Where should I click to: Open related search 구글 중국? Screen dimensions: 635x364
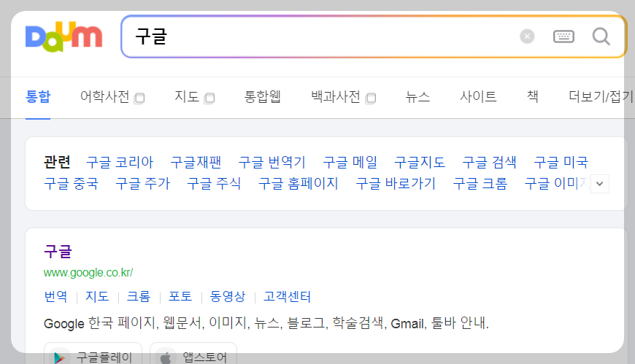point(72,183)
